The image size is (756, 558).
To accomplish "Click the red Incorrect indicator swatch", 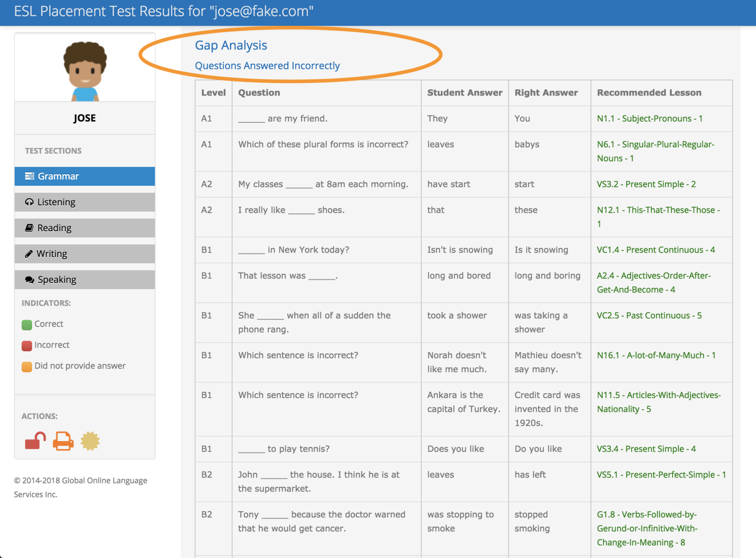I will pyautogui.click(x=27, y=346).
